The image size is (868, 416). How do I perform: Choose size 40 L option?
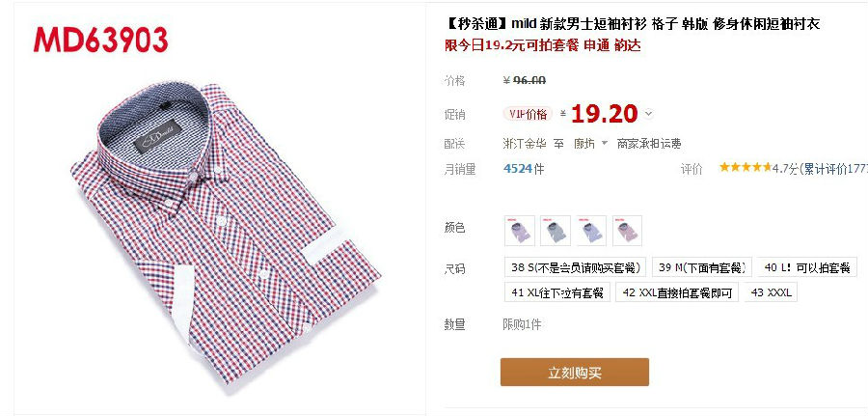pyautogui.click(x=807, y=267)
